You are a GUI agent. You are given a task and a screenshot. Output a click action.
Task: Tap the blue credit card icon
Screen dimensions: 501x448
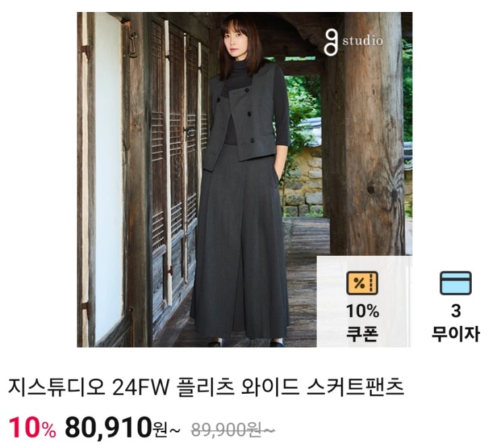[x=456, y=283]
